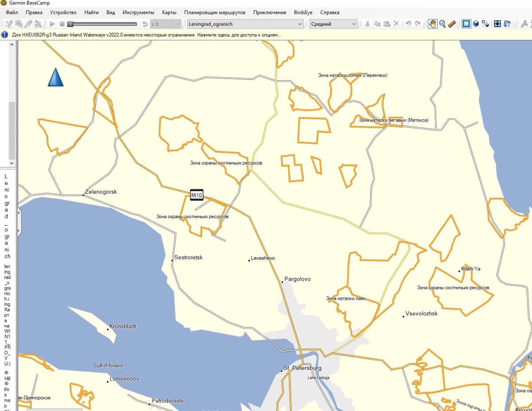Click the blue cube 3D view icon

pyautogui.click(x=476, y=24)
